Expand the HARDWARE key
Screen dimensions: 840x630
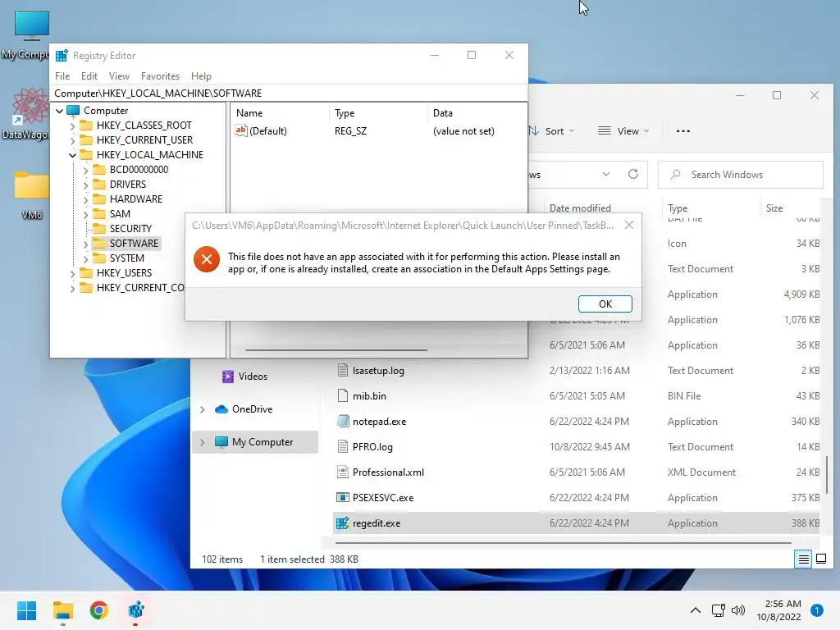point(85,200)
